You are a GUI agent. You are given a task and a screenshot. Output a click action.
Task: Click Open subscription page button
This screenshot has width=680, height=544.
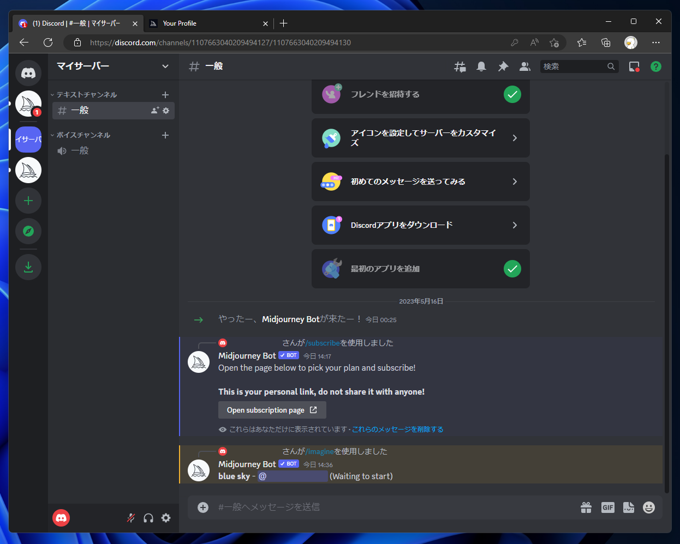[272, 410]
